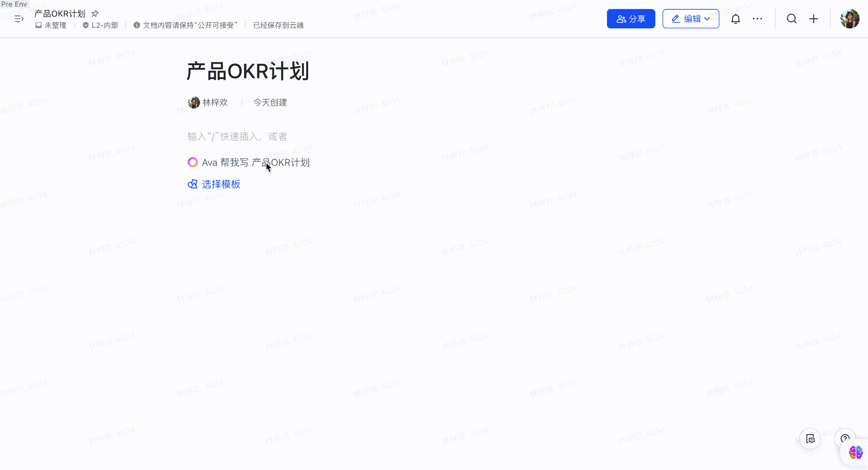Pin the 产品OKR计划 document
Image resolution: width=868 pixels, height=470 pixels.
(95, 14)
